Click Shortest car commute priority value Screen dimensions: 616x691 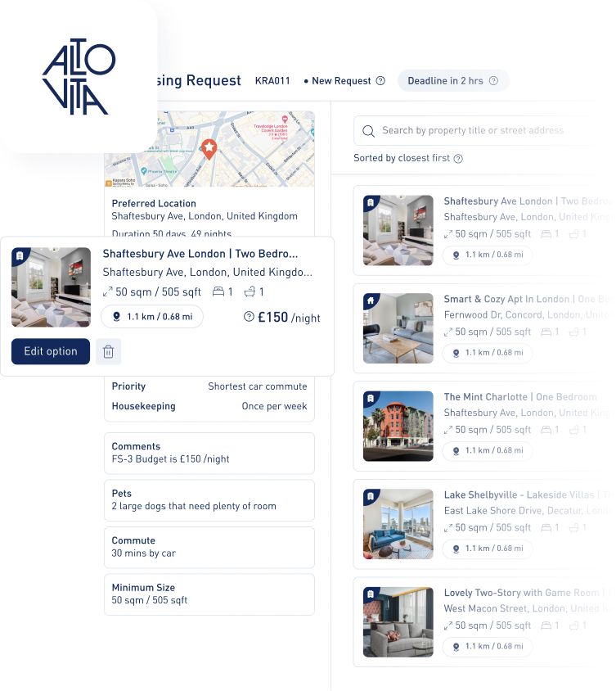[x=258, y=386]
